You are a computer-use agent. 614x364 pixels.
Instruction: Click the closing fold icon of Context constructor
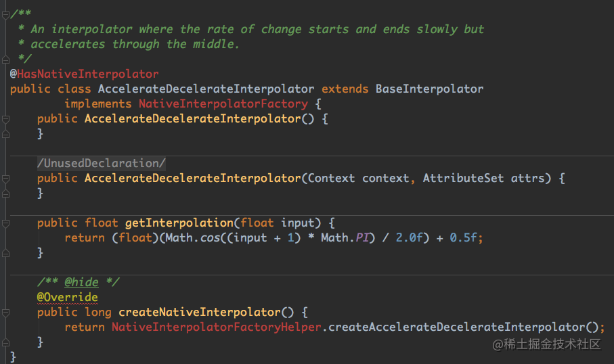[5, 194]
